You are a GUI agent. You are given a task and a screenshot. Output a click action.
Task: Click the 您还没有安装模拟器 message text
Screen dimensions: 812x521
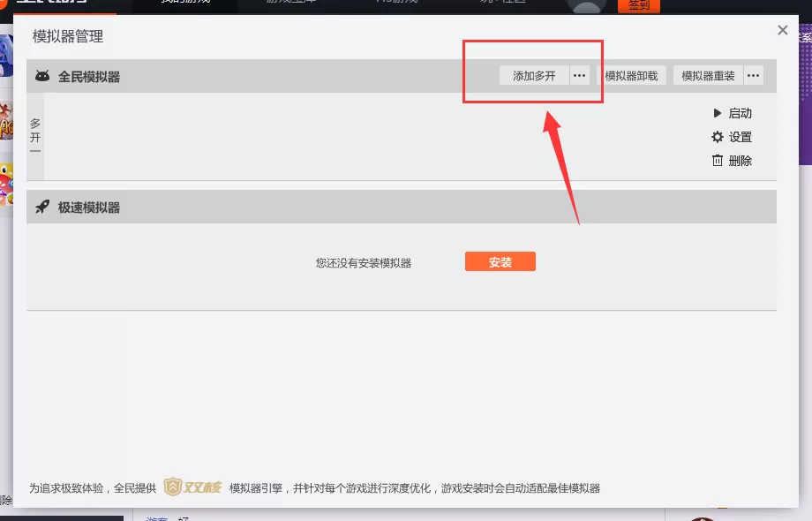pos(364,263)
